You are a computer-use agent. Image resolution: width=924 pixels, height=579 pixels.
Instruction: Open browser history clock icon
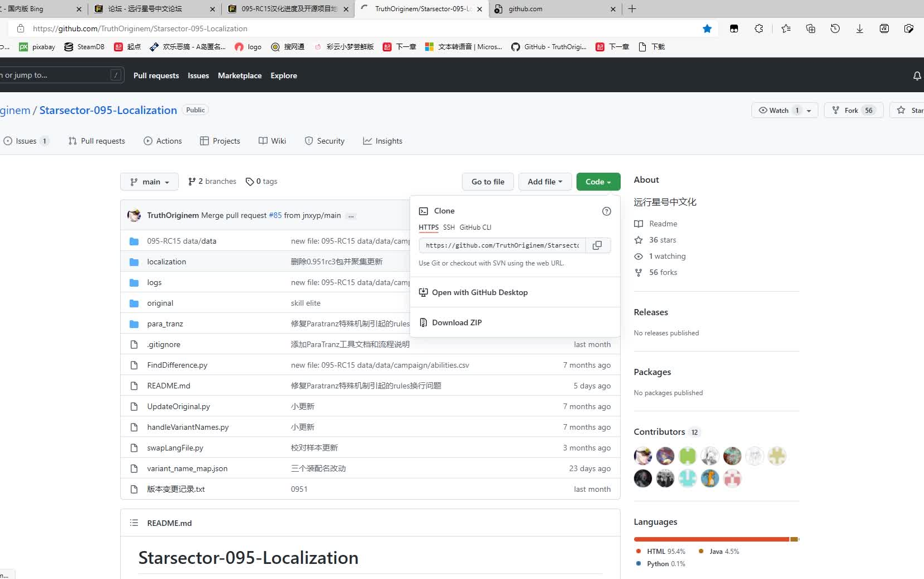[x=835, y=29]
